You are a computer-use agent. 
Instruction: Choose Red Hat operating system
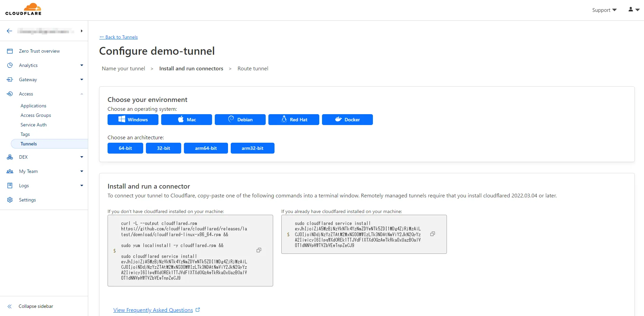[294, 120]
